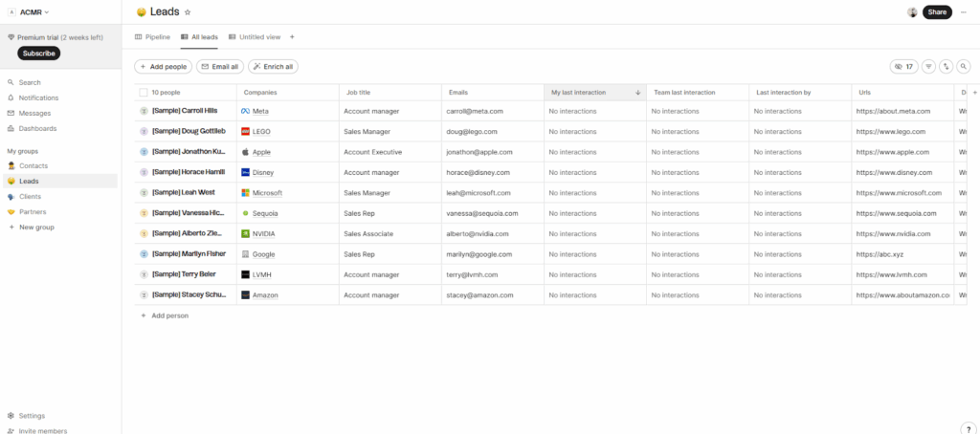The image size is (980, 434).
Task: Switch to the Untitled view tab
Action: tap(255, 37)
